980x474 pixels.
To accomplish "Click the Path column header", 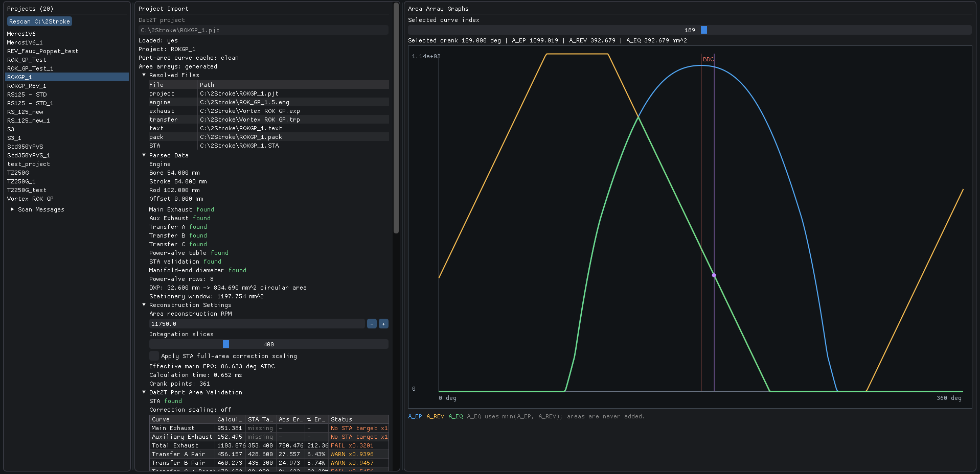I will click(293, 85).
